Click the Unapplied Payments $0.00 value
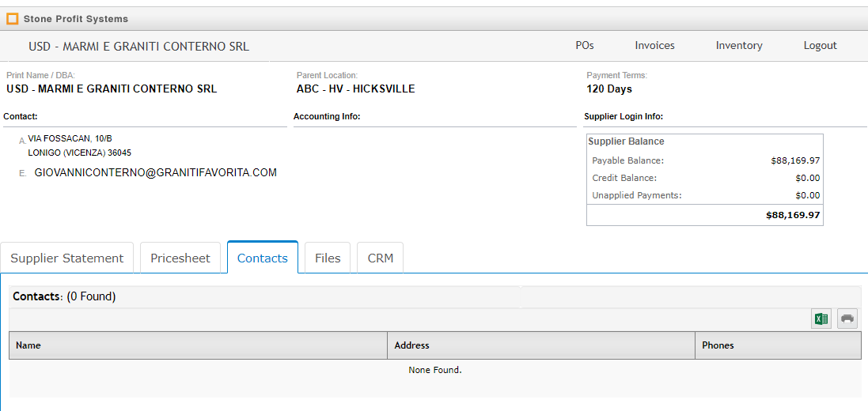Image resolution: width=868 pixels, height=411 pixels. [x=808, y=195]
